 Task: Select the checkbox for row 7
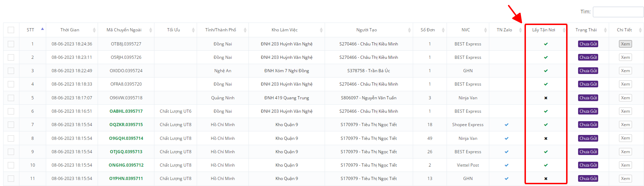(11, 125)
